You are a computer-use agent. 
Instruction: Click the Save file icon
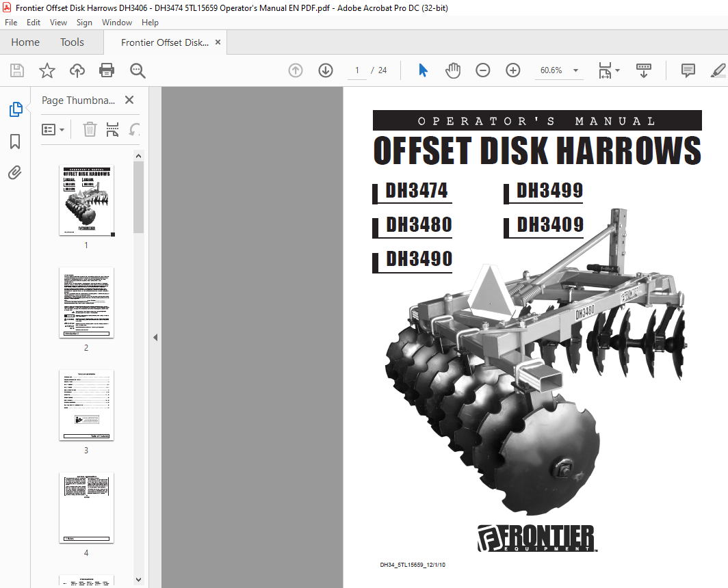click(17, 70)
